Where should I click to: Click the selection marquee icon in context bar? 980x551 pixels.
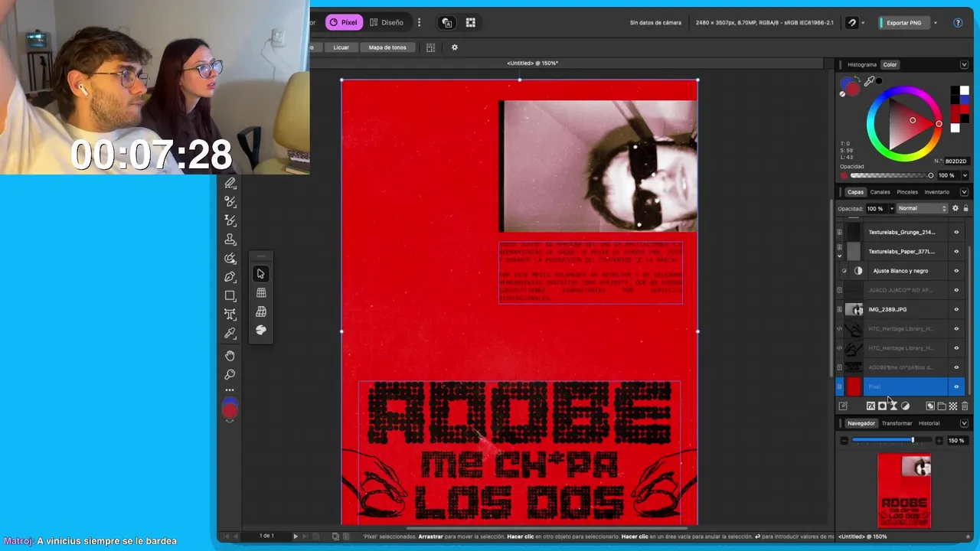(430, 47)
